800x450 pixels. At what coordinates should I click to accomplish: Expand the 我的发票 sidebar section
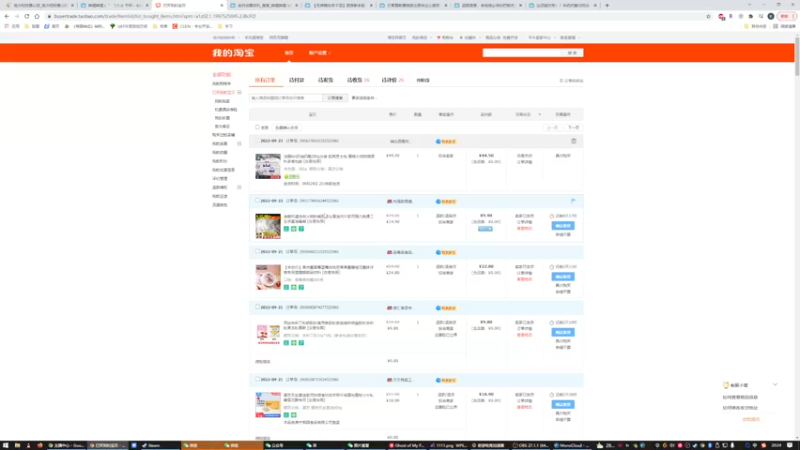(x=239, y=144)
